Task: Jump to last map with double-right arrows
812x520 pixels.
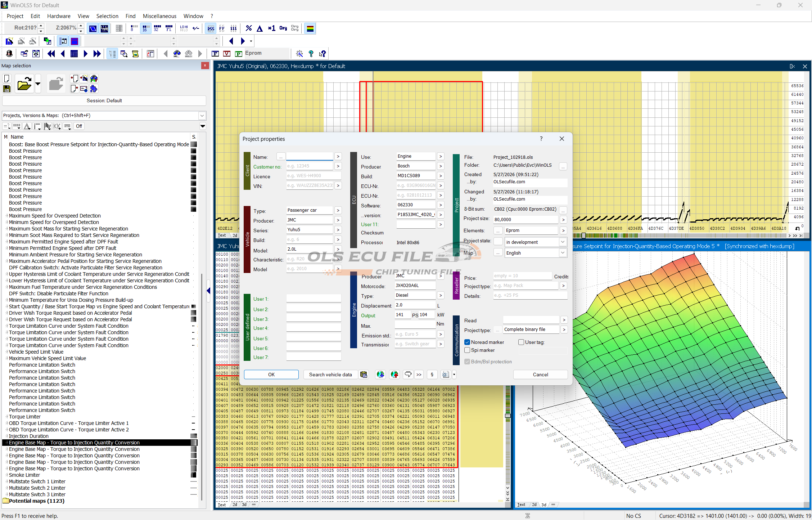Action: coord(97,54)
